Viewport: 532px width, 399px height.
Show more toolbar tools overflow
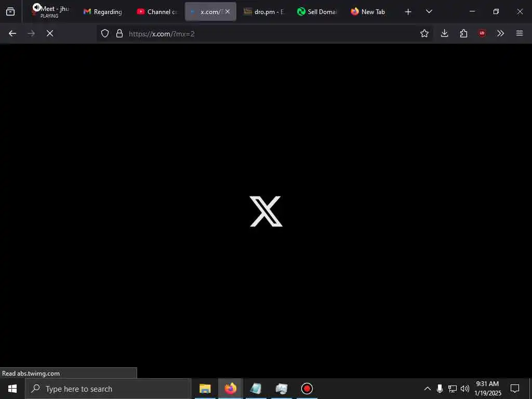coord(500,33)
